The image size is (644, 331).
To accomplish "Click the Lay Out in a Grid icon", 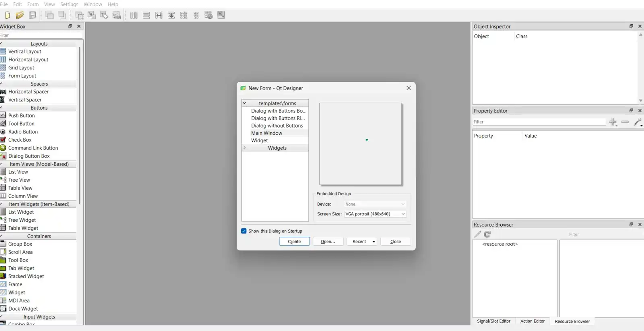I will (x=184, y=15).
